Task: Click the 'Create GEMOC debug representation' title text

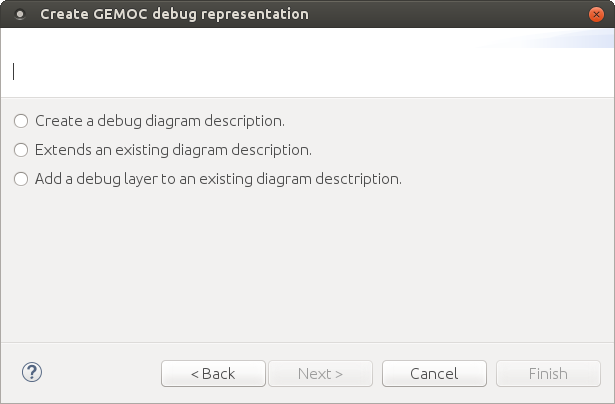Action: (174, 14)
